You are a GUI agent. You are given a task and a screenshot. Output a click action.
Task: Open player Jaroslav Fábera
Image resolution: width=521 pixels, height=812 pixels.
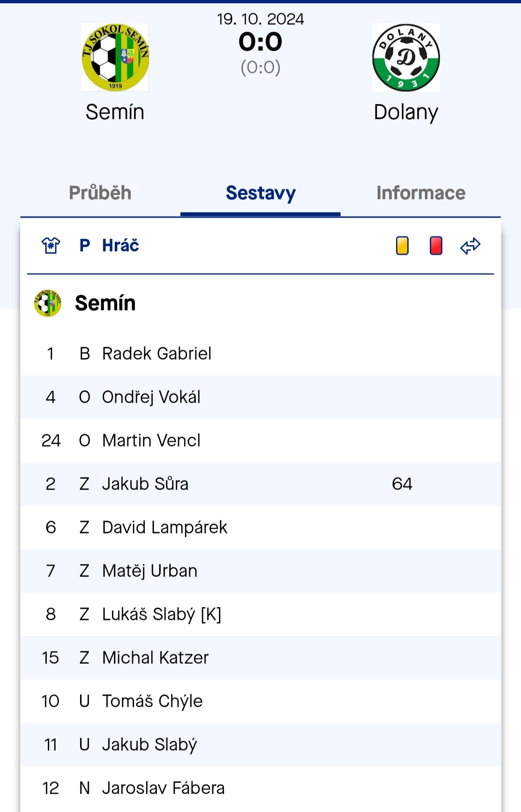pos(164,788)
